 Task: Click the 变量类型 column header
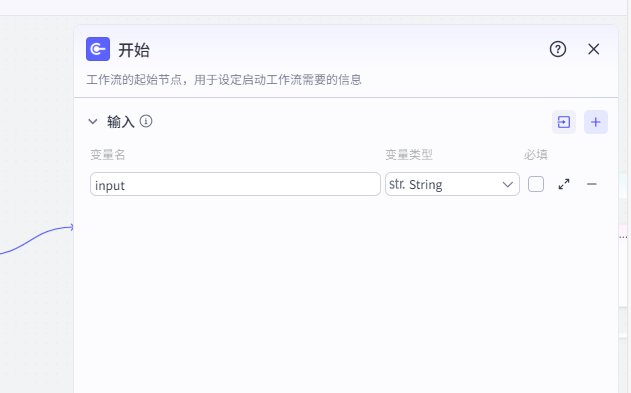(x=409, y=154)
